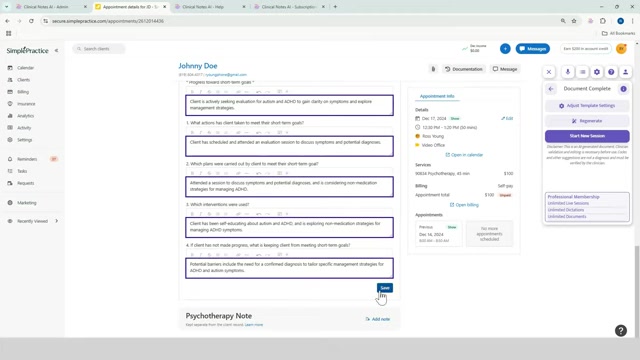This screenshot has width=640, height=360.
Task: Click the answer box for question 1
Action: tap(289, 146)
